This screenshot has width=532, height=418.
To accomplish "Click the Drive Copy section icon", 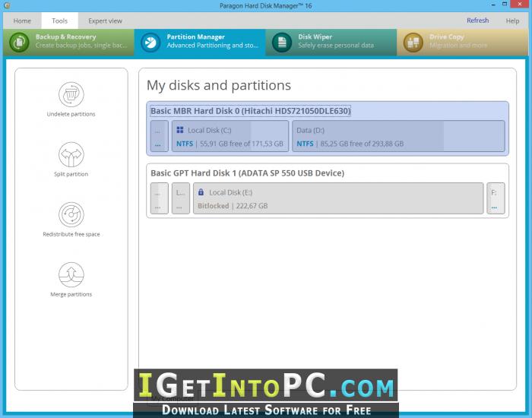I will (413, 42).
